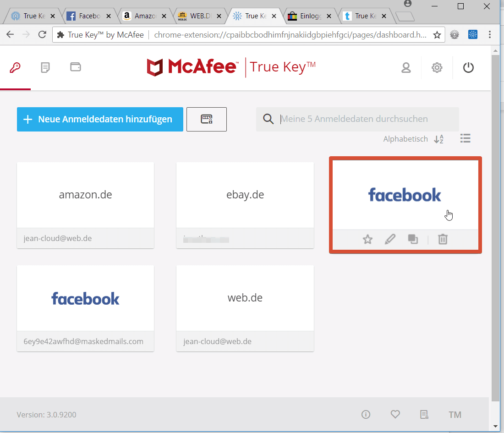Open the Wallet tab icon
The width and height of the screenshot is (504, 433).
click(x=76, y=67)
